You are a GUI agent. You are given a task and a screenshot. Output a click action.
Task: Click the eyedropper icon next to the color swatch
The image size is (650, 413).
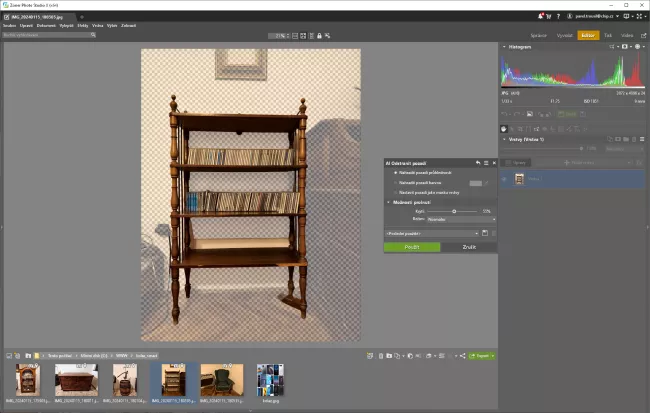point(486,183)
